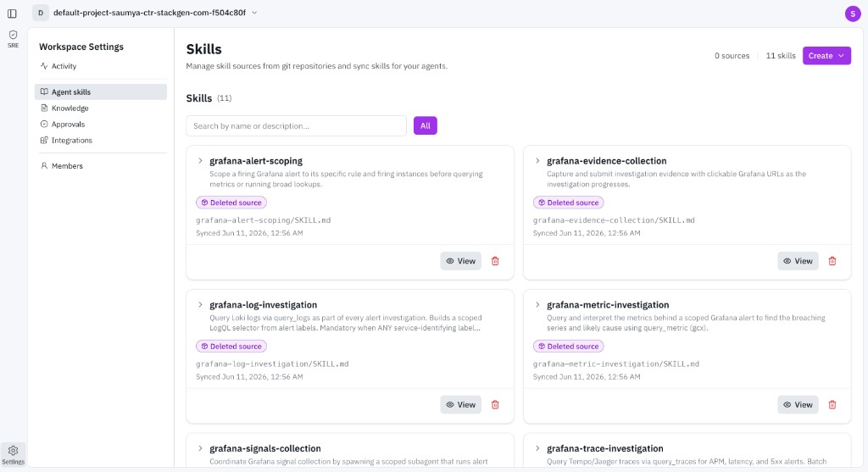The image size is (868, 472).
Task: Open the Integrations section
Action: tap(101, 140)
